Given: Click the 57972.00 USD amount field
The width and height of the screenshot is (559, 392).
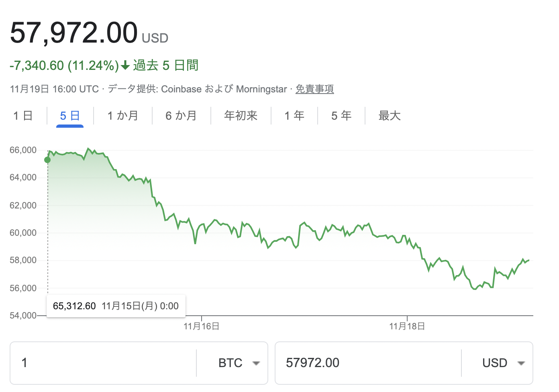Looking at the screenshot, I should click(x=368, y=363).
